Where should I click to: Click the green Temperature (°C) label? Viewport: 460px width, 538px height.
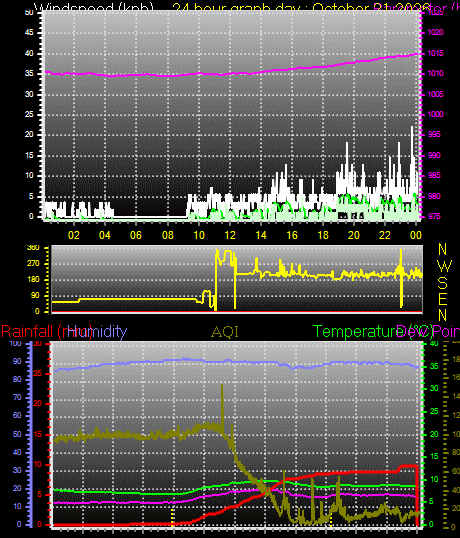373,332
